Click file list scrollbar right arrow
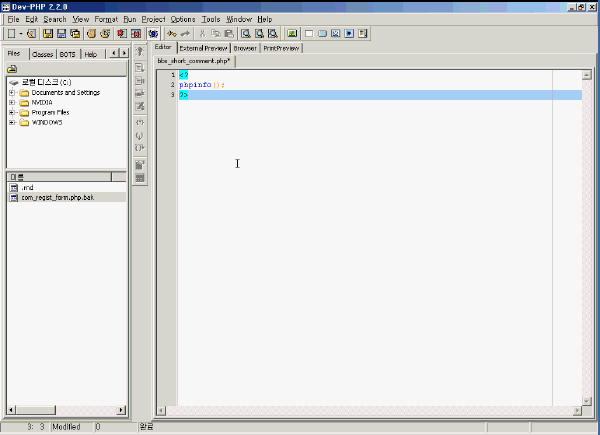 pos(121,410)
